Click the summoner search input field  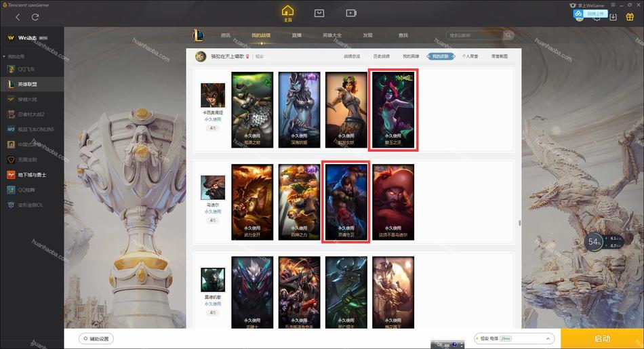[x=475, y=35]
